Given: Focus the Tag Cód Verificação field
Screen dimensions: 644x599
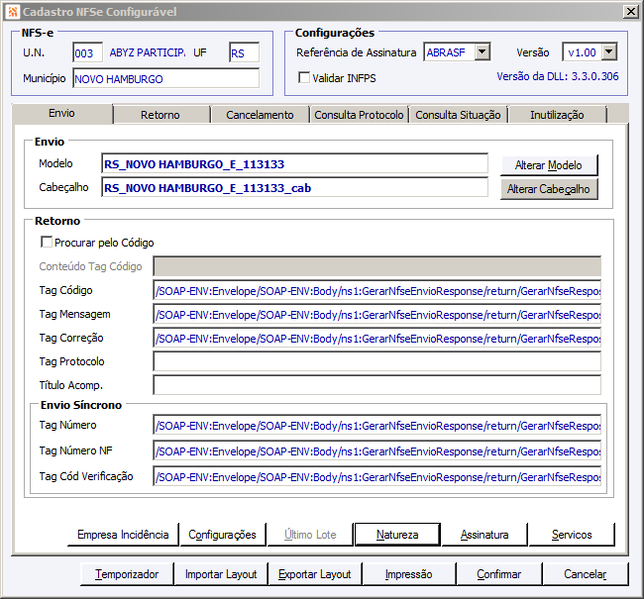Looking at the screenshot, I should pyautogui.click(x=377, y=477).
